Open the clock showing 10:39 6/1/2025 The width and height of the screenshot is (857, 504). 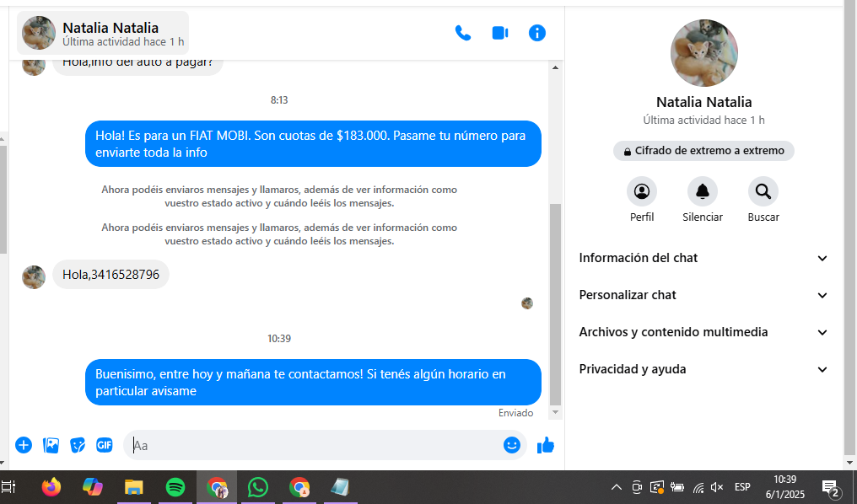[784, 487]
